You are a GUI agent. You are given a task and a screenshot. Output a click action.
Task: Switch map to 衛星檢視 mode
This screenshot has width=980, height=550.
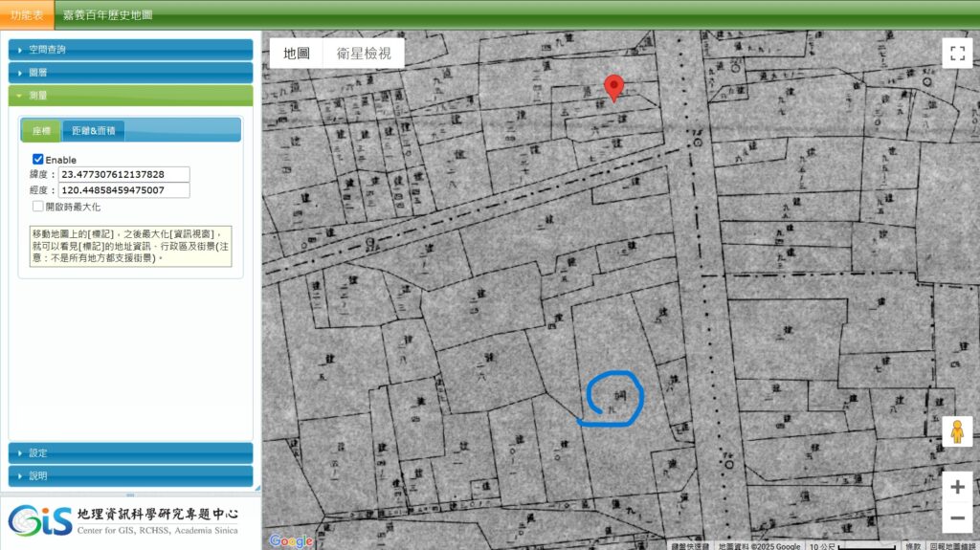click(364, 54)
